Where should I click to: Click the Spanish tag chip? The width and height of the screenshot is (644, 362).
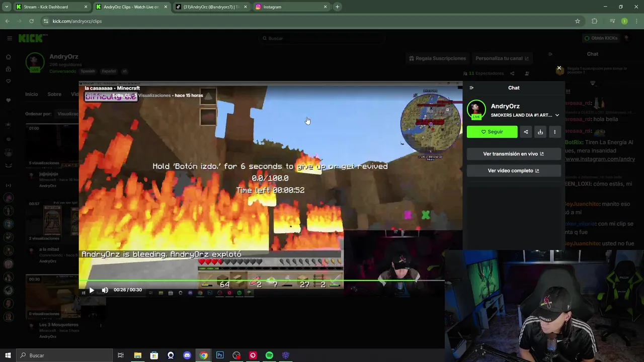pyautogui.click(x=88, y=71)
